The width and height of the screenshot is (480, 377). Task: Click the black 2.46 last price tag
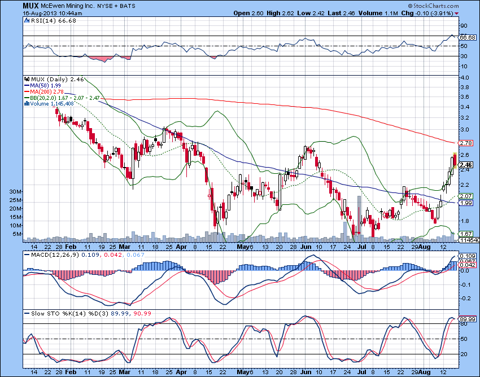click(x=466, y=165)
